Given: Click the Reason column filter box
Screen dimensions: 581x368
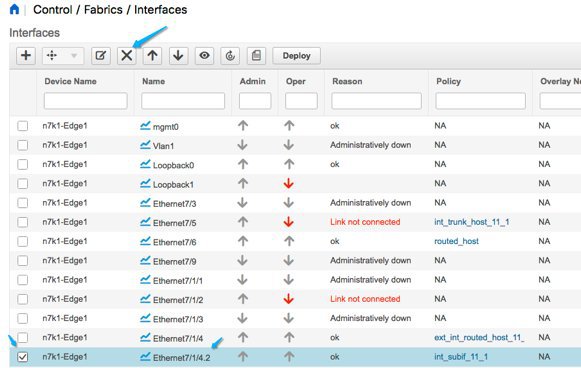Looking at the screenshot, I should 376,101.
